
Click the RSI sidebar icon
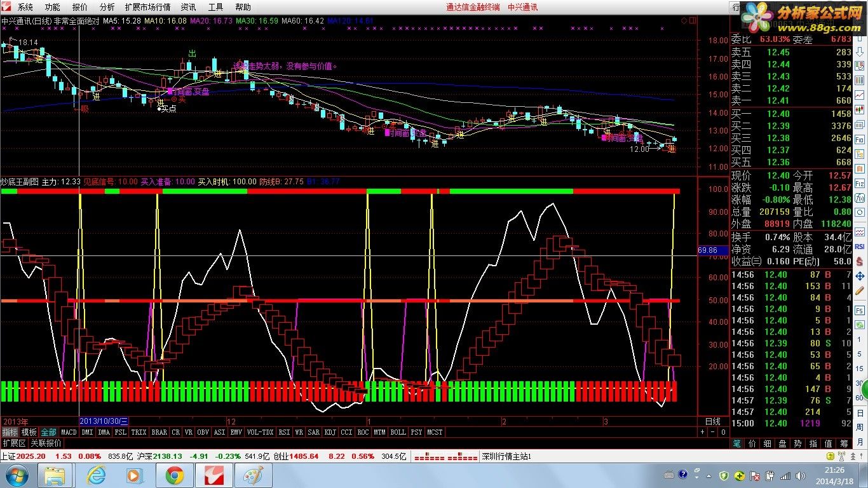pos(860,247)
